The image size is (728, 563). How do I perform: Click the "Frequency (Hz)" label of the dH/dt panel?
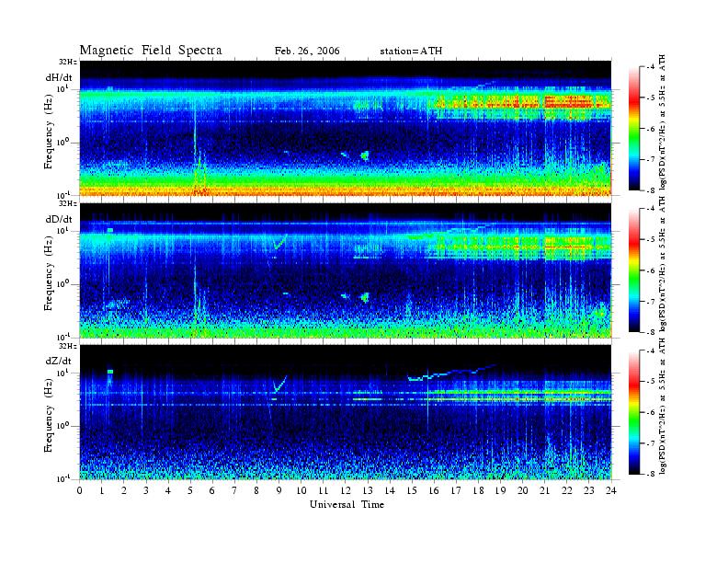(49, 131)
